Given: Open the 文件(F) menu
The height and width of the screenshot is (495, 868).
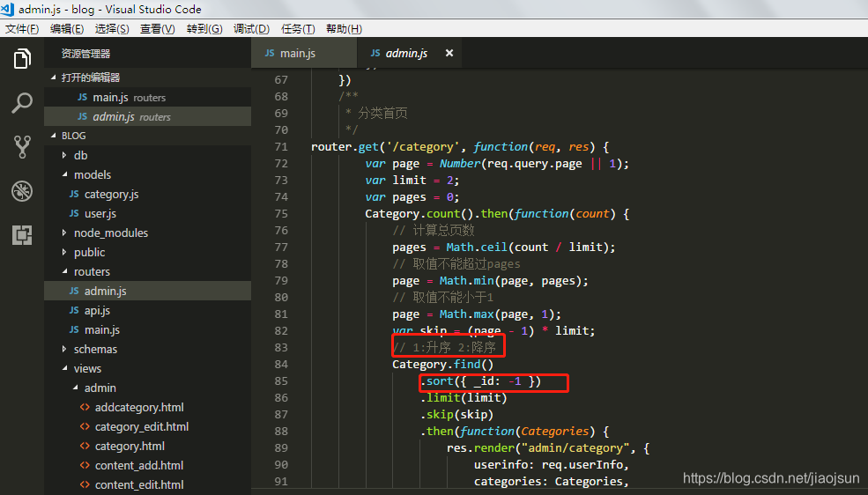Looking at the screenshot, I should click(22, 29).
